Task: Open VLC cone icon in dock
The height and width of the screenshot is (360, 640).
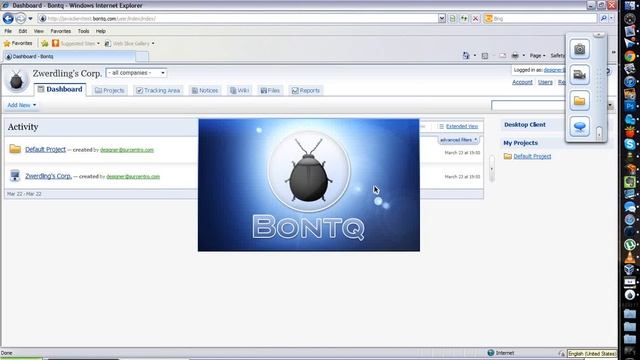Action: pyautogui.click(x=630, y=258)
